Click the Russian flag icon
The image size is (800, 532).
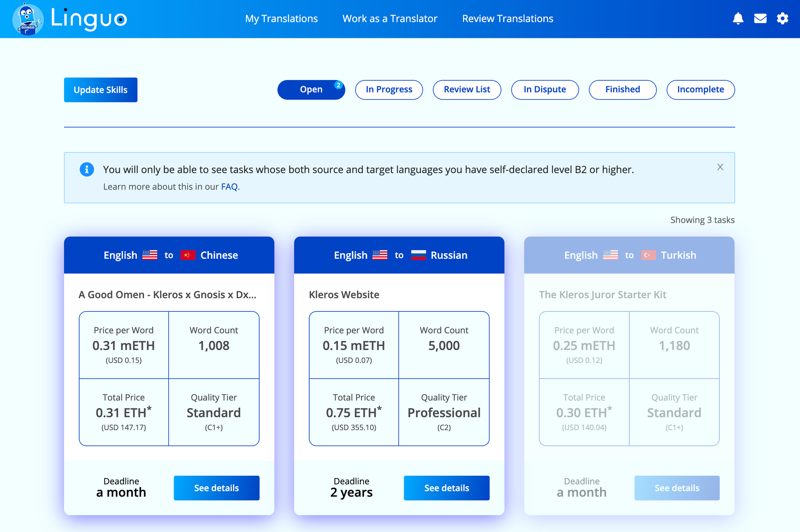[x=418, y=255]
